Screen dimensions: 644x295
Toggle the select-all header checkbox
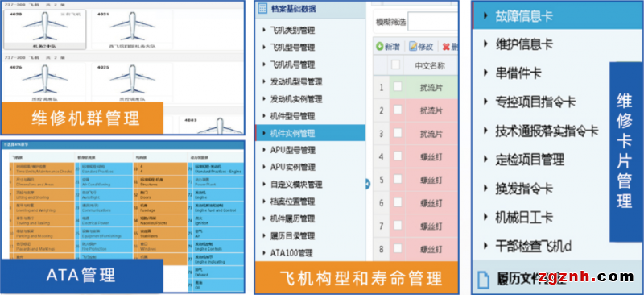[x=395, y=64]
